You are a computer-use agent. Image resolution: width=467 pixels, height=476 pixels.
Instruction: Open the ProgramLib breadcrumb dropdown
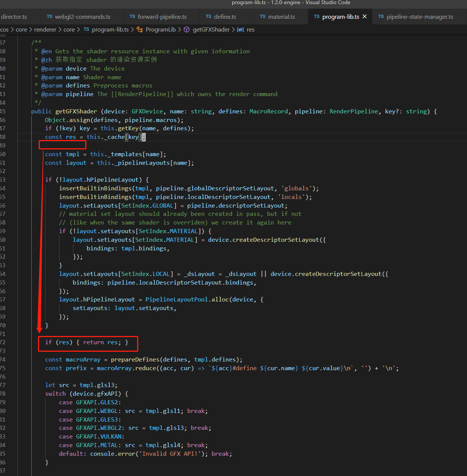(160, 30)
